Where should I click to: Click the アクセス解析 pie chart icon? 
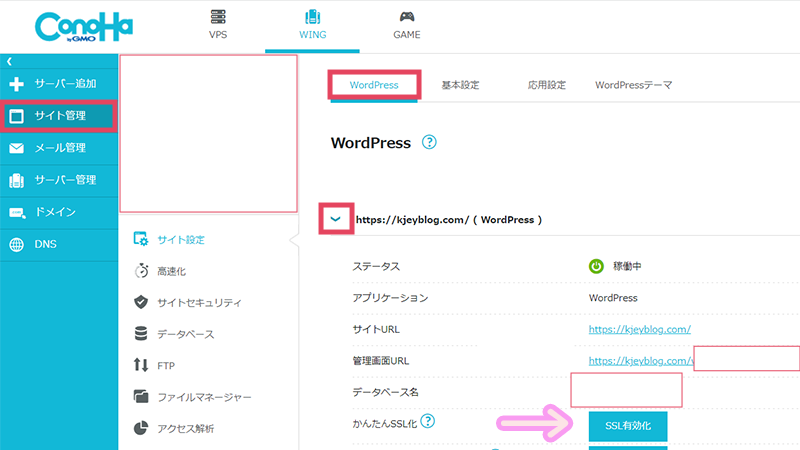click(141, 428)
